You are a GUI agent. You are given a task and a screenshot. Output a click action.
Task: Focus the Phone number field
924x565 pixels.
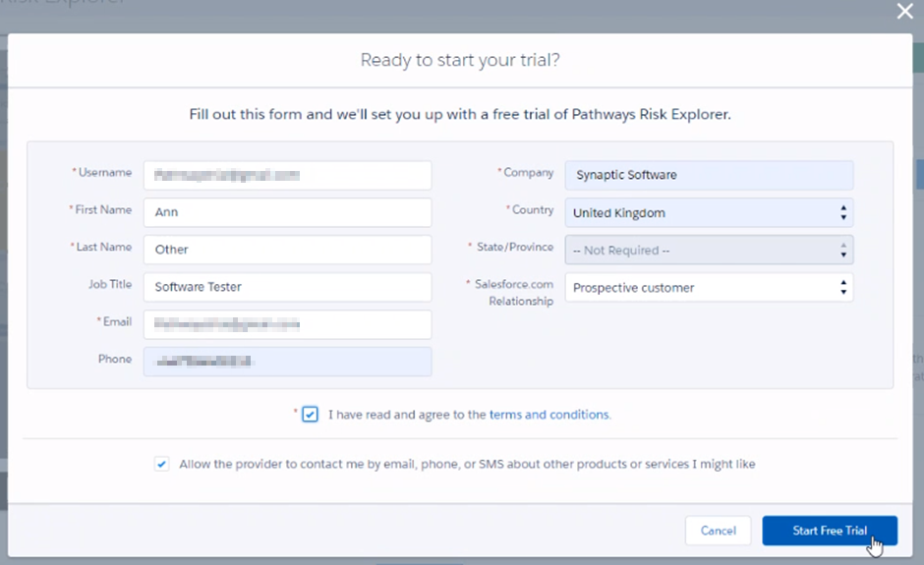tap(287, 362)
